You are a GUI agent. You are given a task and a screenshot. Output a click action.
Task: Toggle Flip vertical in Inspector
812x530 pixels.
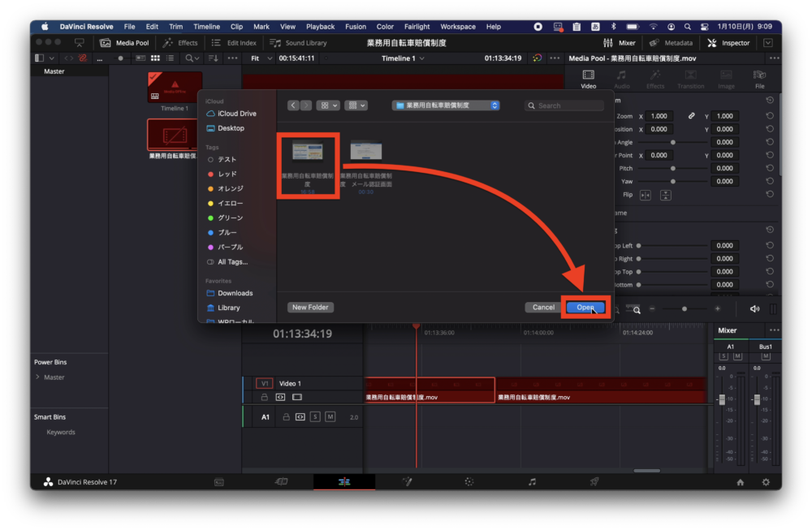point(666,195)
